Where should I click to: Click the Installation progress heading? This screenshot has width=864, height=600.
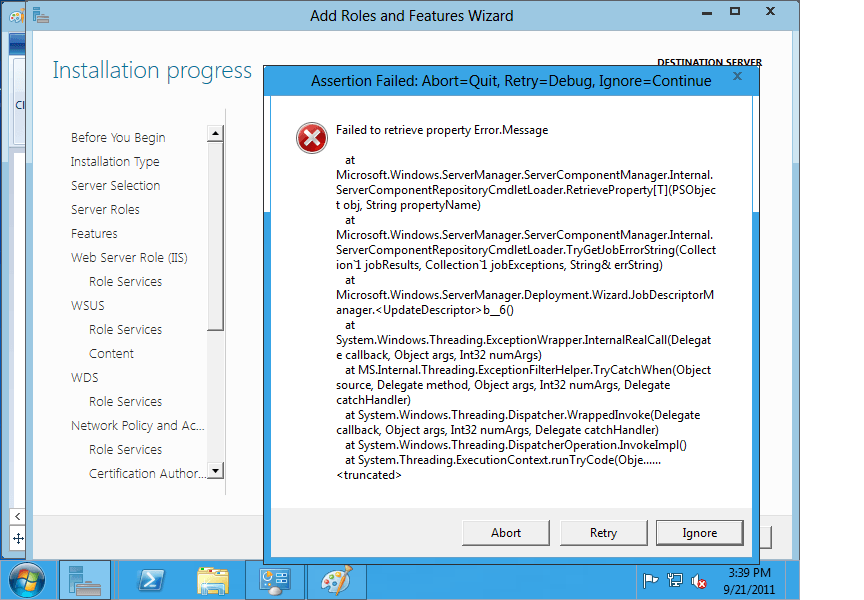pos(152,71)
